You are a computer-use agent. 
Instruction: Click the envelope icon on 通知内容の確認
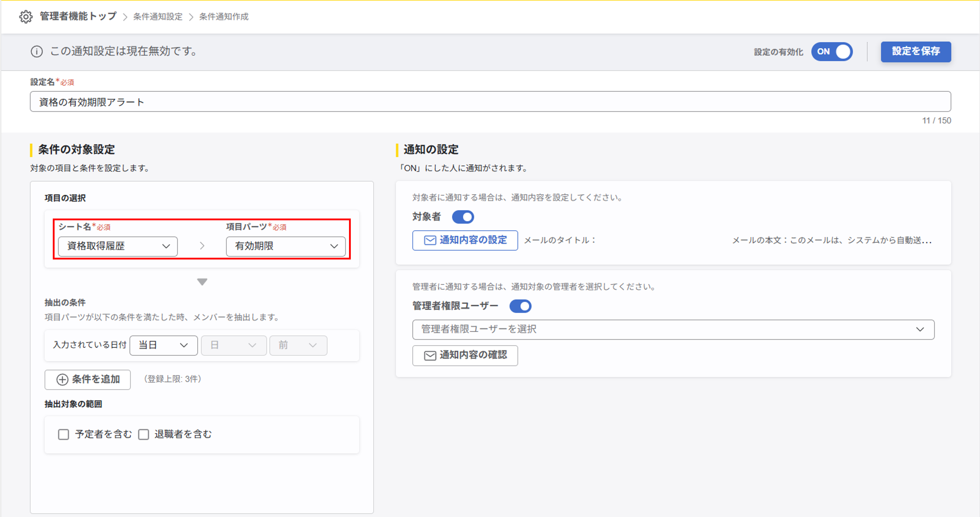pos(429,355)
